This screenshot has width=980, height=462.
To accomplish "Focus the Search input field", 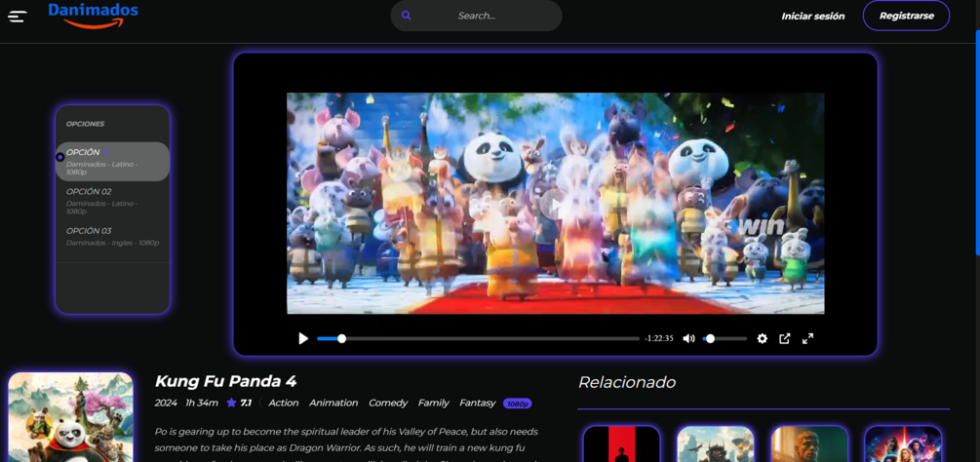I will [x=476, y=16].
